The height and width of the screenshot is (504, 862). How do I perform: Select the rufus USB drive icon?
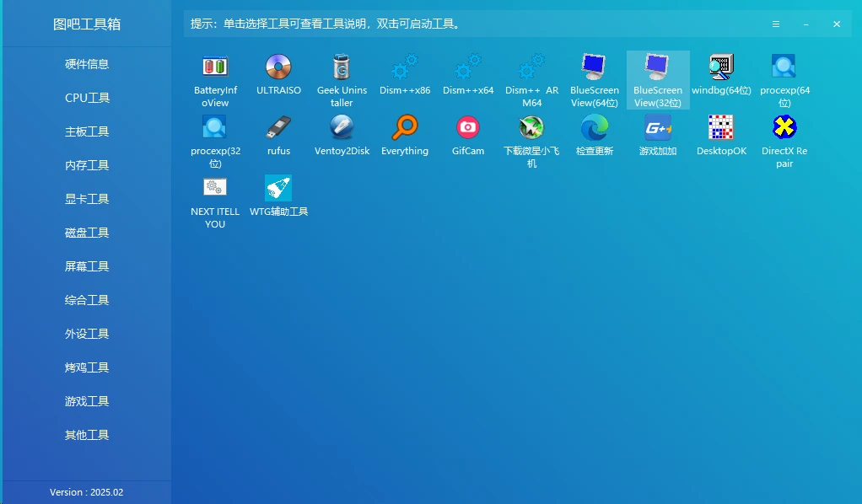tap(278, 128)
